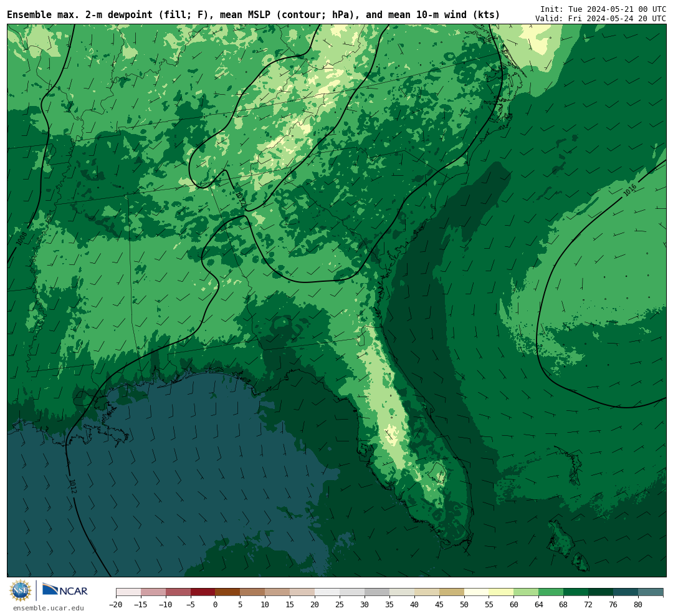
Task: Click the 1008 contour label
Action: pyautogui.click(x=21, y=238)
